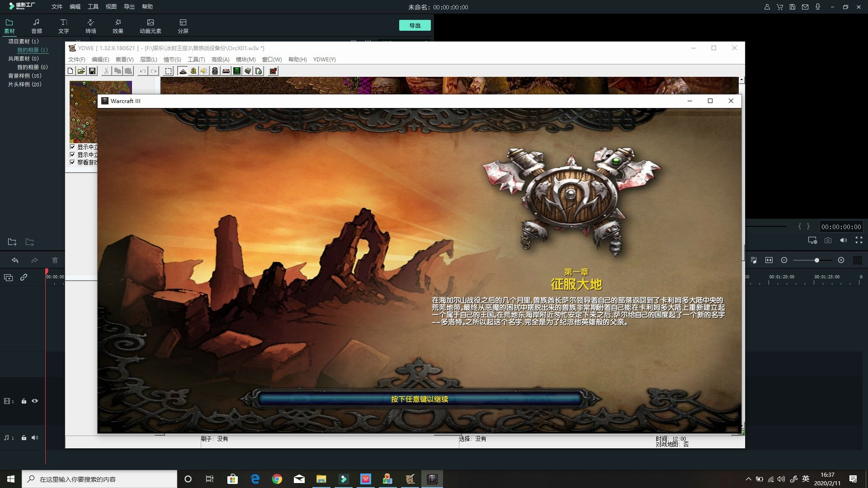The width and height of the screenshot is (868, 488).
Task: Open 文件 menu in YDWE editor
Action: pos(76,59)
